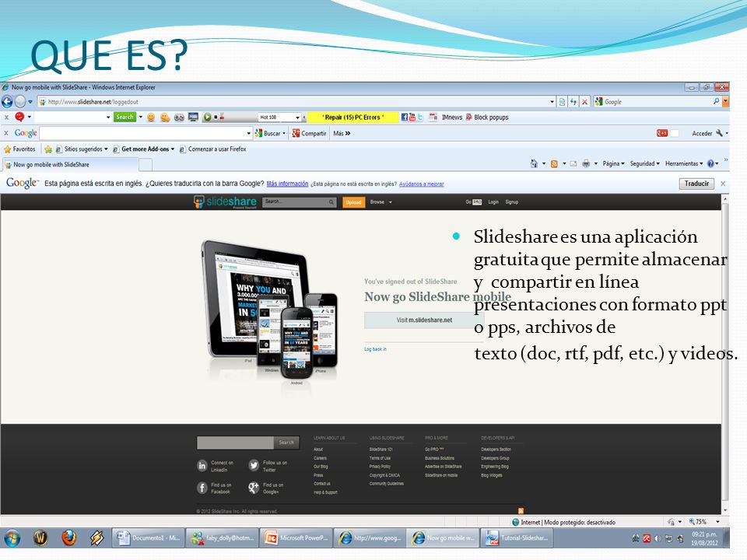Open a new blank tab

146,165
